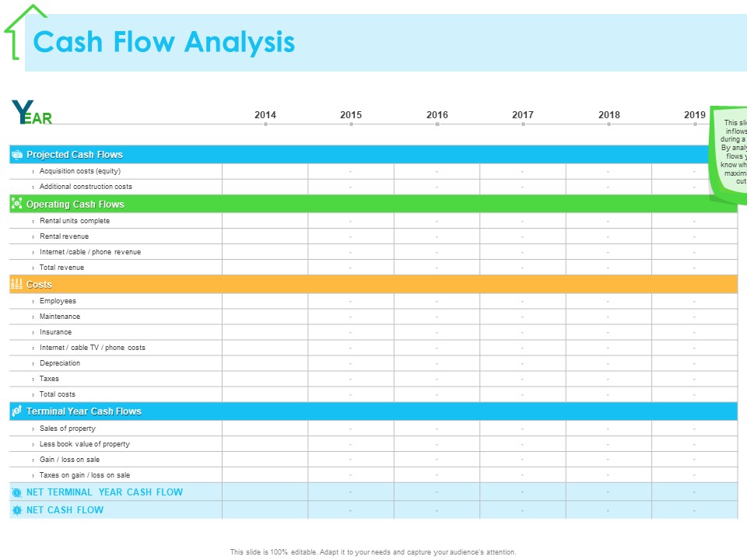747x560 pixels.
Task: Select the Total costs row label
Action: tap(57, 394)
